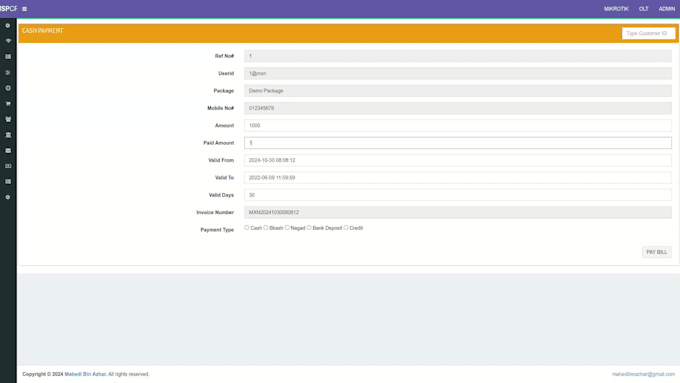Click into the Paid Amount field
680x383 pixels.
click(x=458, y=143)
